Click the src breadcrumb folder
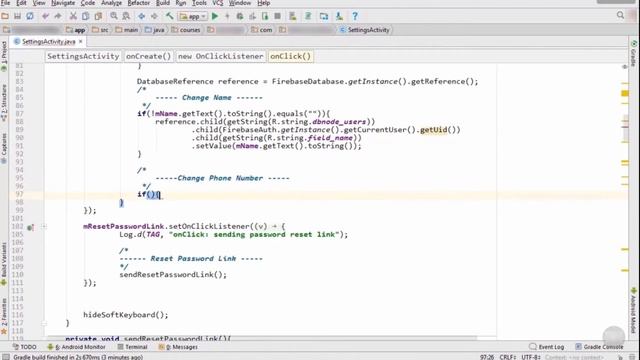640x360 pixels. click(x=100, y=30)
